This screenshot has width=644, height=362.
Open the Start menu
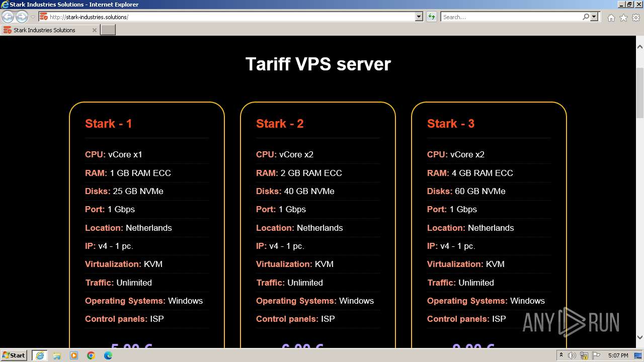point(14,355)
